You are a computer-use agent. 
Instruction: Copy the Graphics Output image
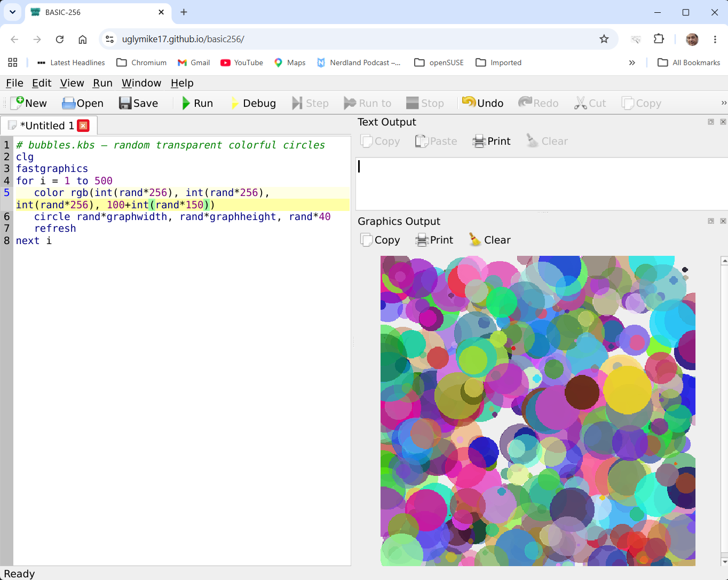coord(380,240)
